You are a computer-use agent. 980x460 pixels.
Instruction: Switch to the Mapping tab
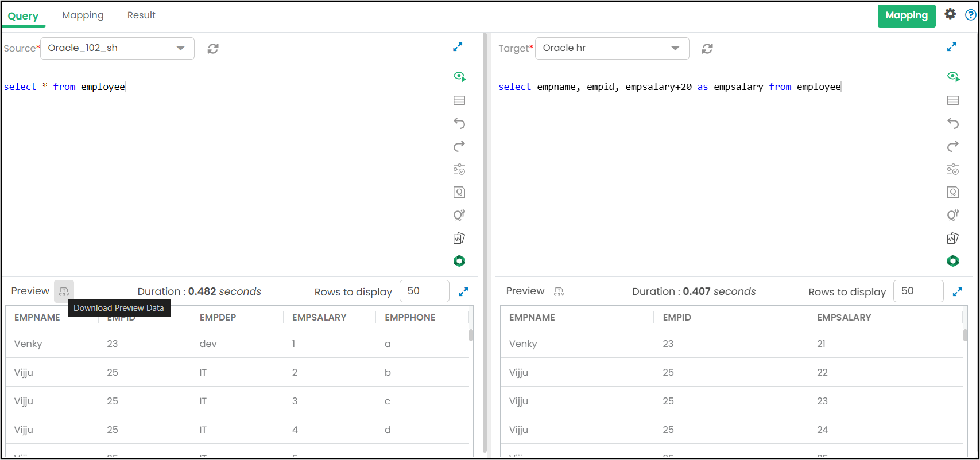coord(83,15)
